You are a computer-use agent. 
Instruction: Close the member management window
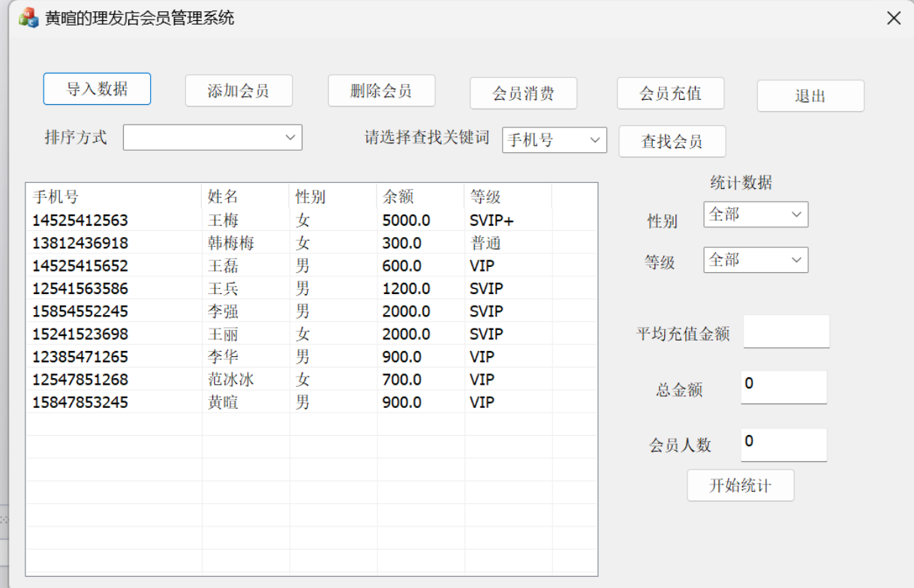(893, 18)
